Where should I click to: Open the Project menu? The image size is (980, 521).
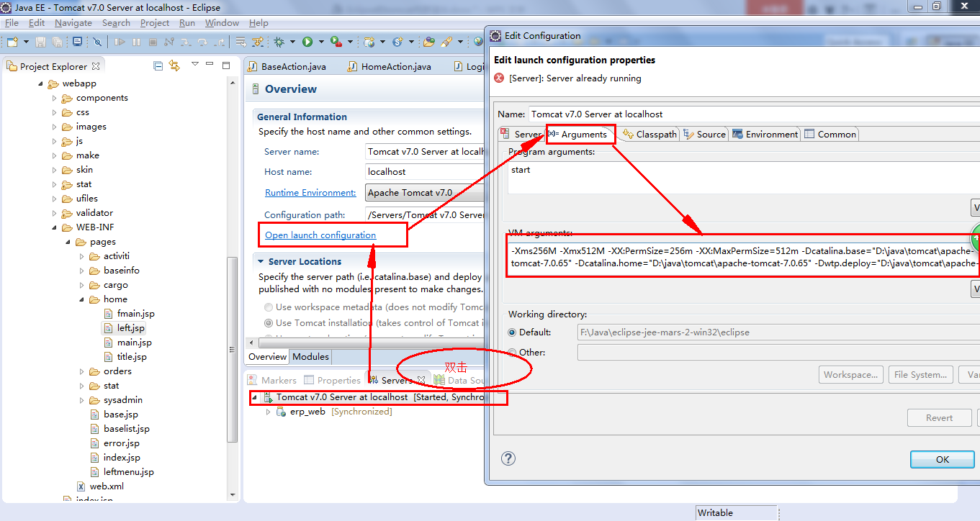coord(155,23)
